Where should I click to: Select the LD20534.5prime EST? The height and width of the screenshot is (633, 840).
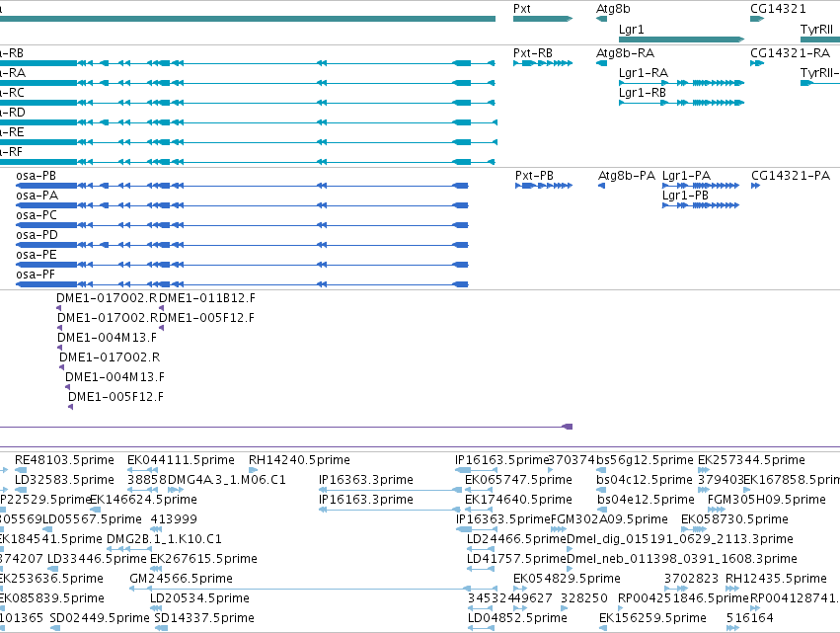pos(156,608)
